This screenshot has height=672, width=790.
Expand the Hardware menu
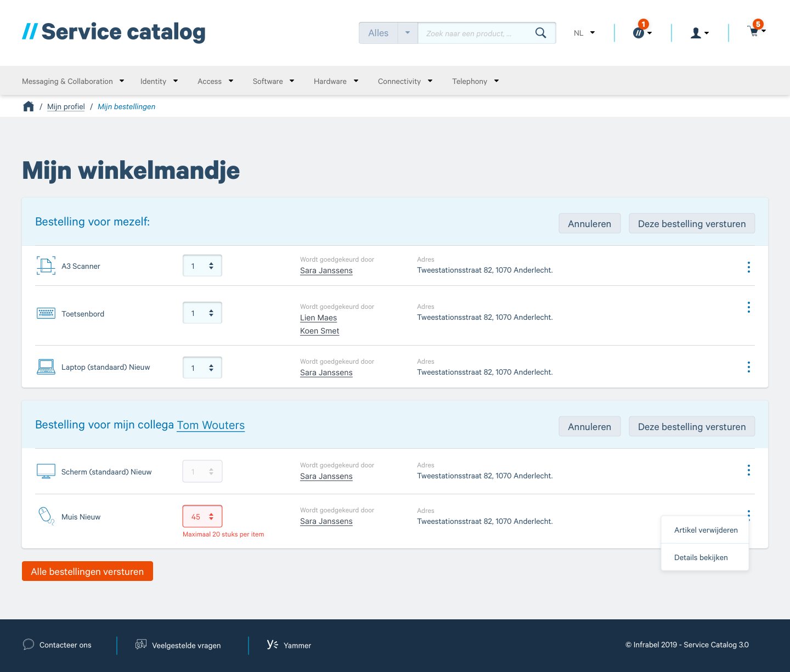tap(336, 81)
